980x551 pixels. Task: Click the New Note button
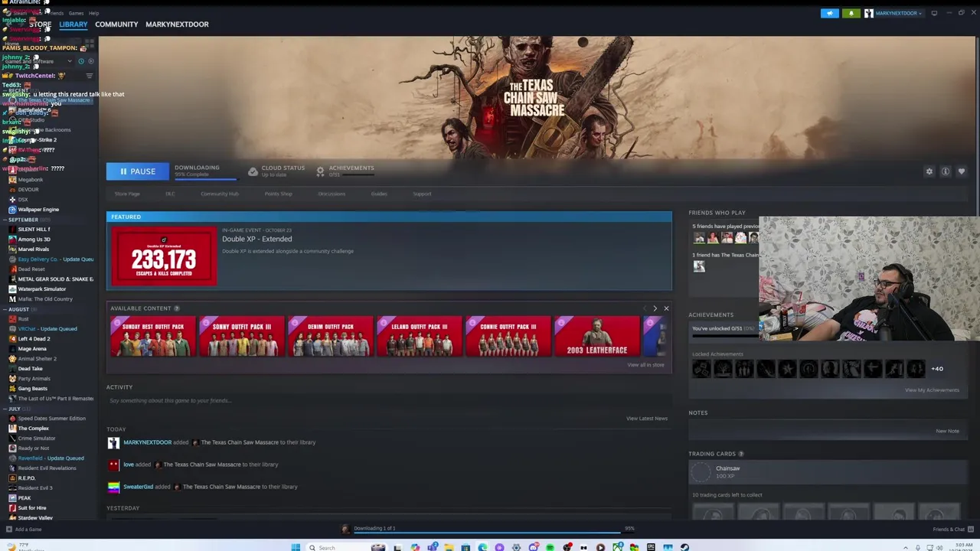tap(947, 431)
